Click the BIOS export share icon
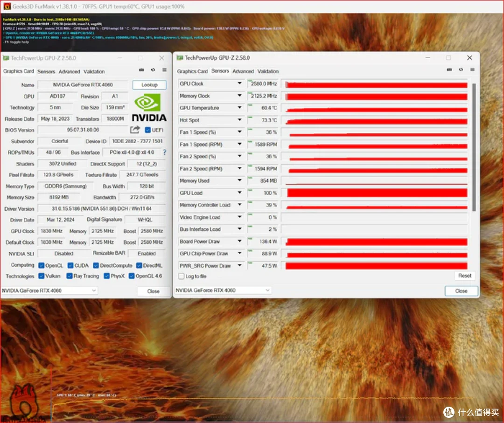504x423 pixels. 135,130
